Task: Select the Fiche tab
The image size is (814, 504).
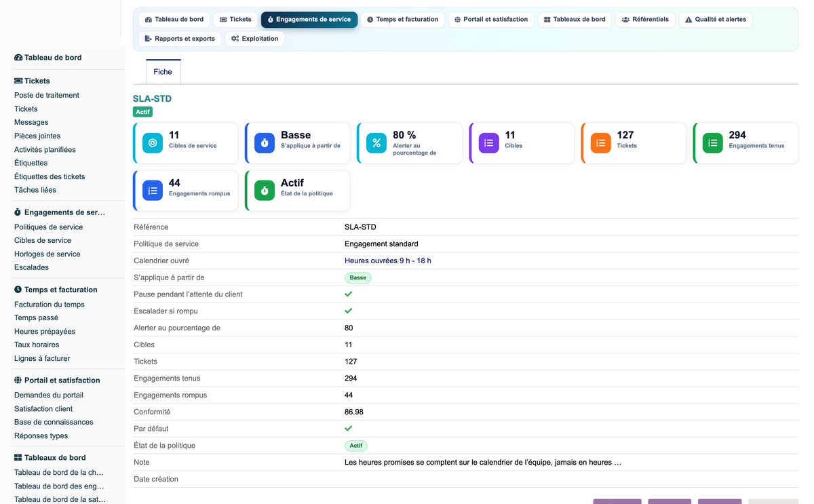Action: click(163, 72)
